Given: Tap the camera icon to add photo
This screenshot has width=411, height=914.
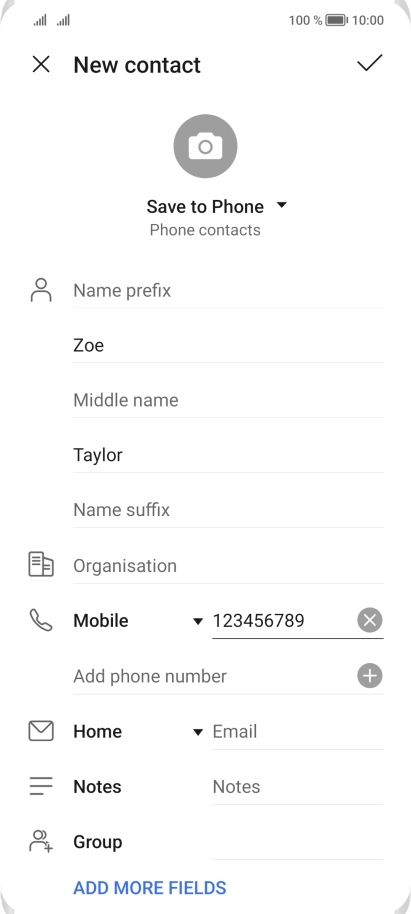Looking at the screenshot, I should pyautogui.click(x=205, y=146).
